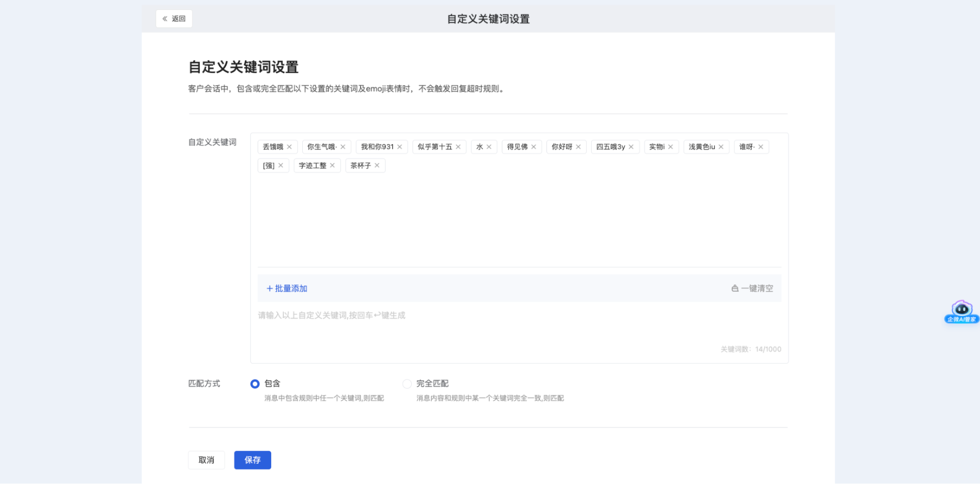Remove the 你生气哦· keyword tag

[343, 147]
